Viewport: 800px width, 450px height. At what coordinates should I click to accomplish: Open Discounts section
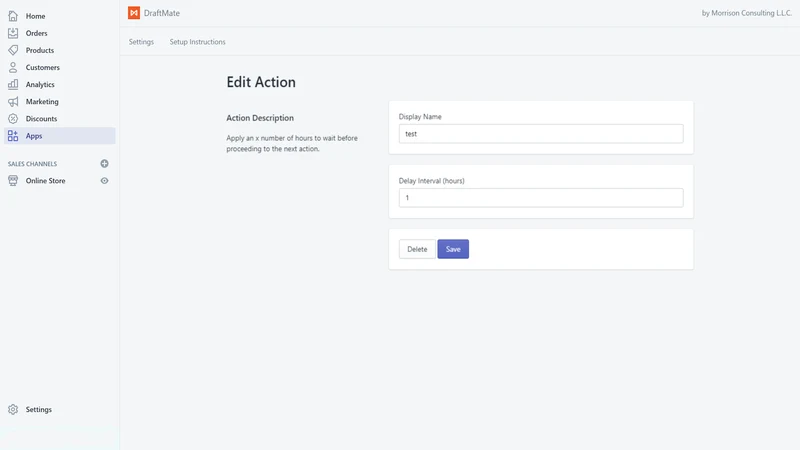coord(41,118)
